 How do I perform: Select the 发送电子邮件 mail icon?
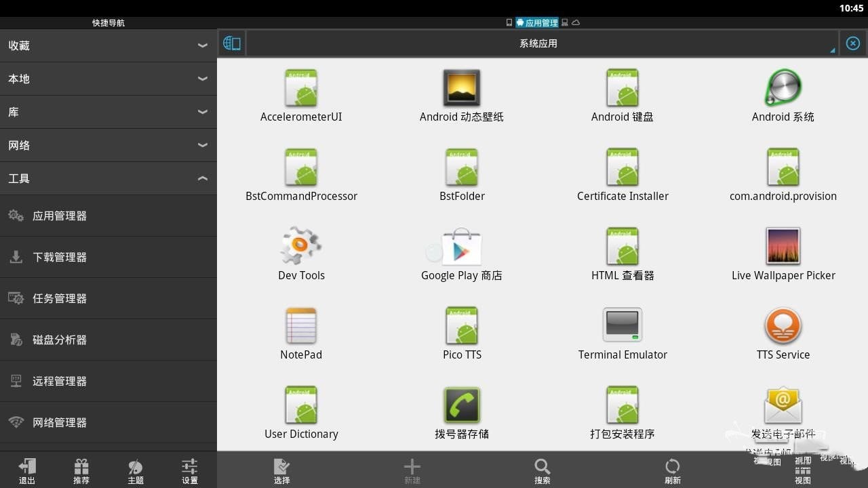tap(783, 405)
